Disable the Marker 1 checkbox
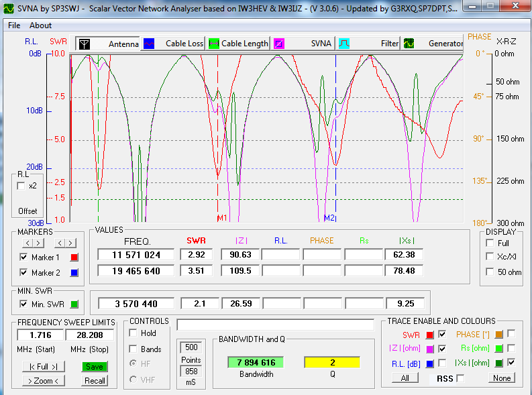This screenshot has height=395, width=532. click(24, 258)
